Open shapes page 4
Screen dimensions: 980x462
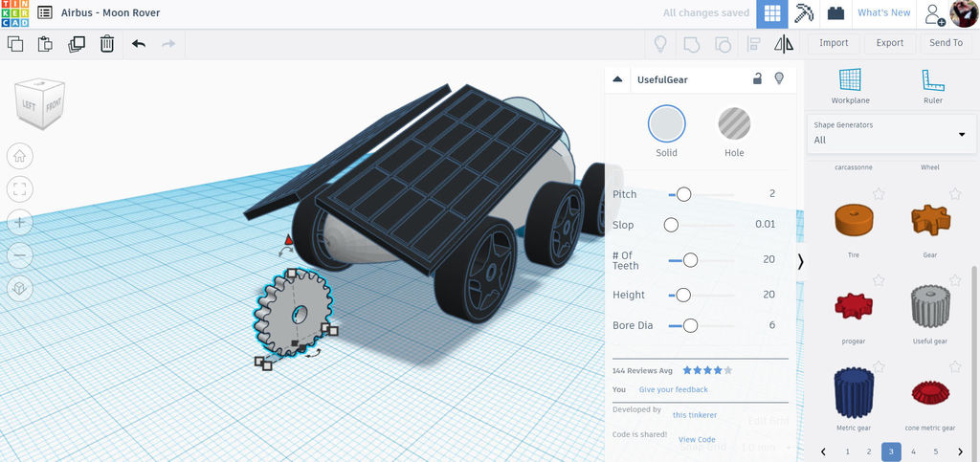913,451
